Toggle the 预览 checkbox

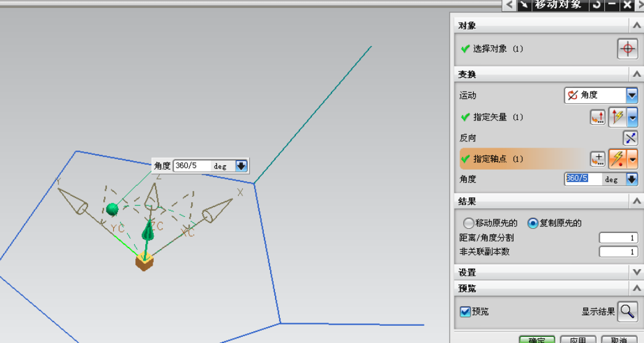[x=465, y=312]
